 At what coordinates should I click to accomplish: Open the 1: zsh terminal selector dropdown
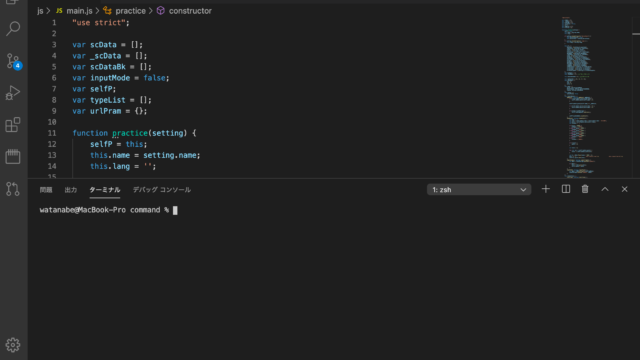pyautogui.click(x=479, y=190)
